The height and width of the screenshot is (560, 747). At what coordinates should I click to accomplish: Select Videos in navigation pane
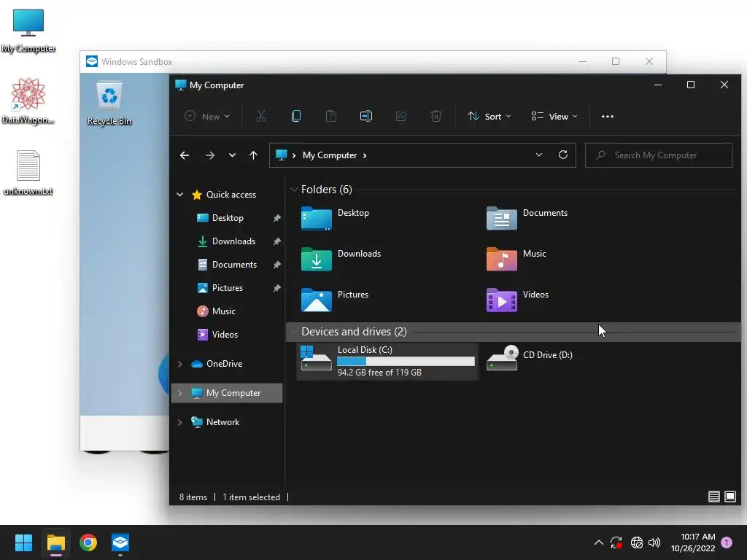(225, 334)
